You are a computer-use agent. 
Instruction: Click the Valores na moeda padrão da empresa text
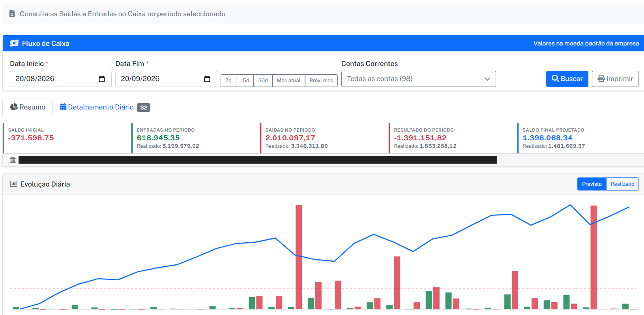(586, 43)
